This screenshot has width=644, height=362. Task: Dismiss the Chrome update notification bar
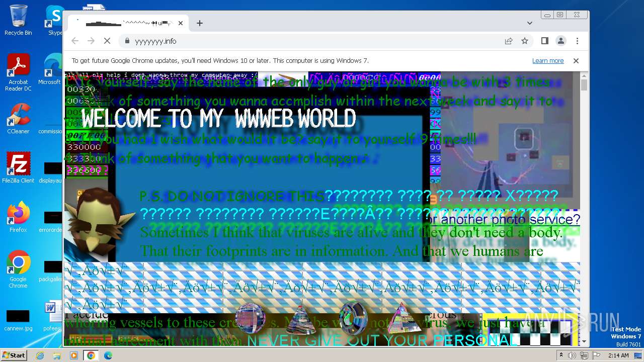[x=576, y=61]
